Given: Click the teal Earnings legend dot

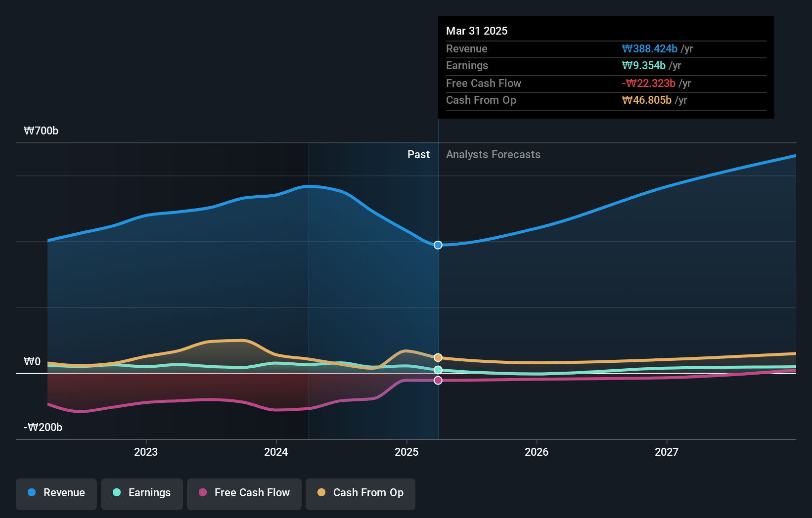Looking at the screenshot, I should (117, 493).
